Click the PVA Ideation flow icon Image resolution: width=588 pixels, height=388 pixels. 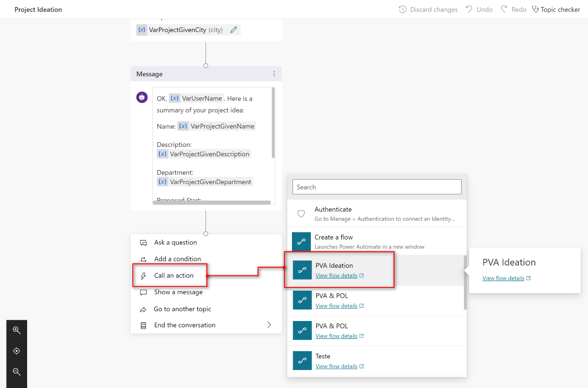coord(302,270)
